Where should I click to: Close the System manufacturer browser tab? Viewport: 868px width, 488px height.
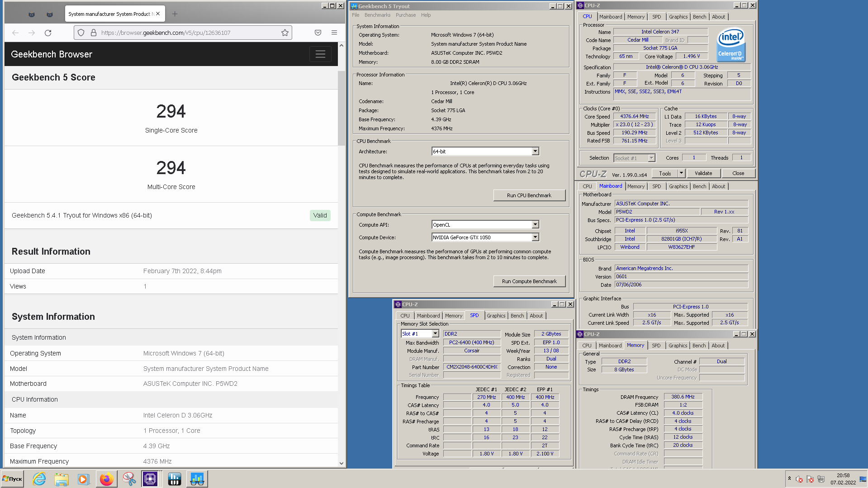[158, 14]
